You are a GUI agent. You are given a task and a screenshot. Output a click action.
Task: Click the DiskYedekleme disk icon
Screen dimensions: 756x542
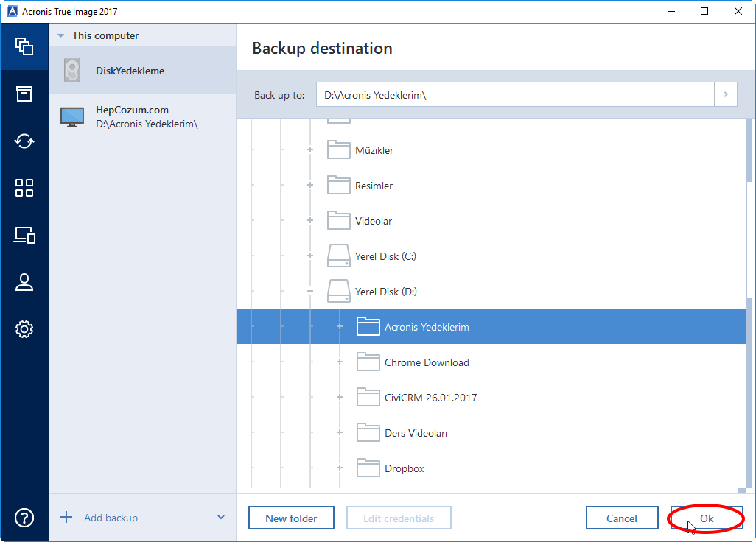tap(72, 71)
